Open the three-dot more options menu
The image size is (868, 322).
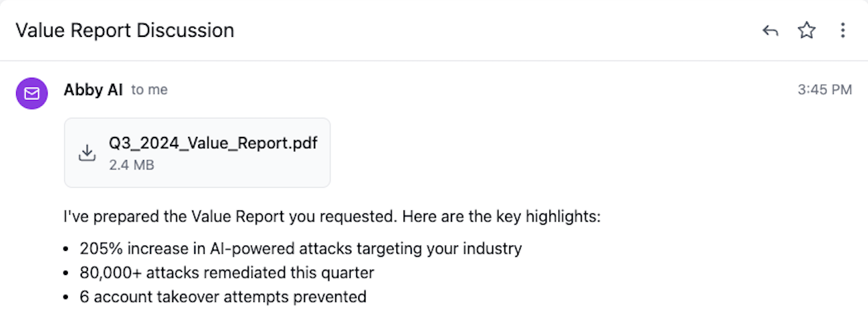pyautogui.click(x=842, y=30)
